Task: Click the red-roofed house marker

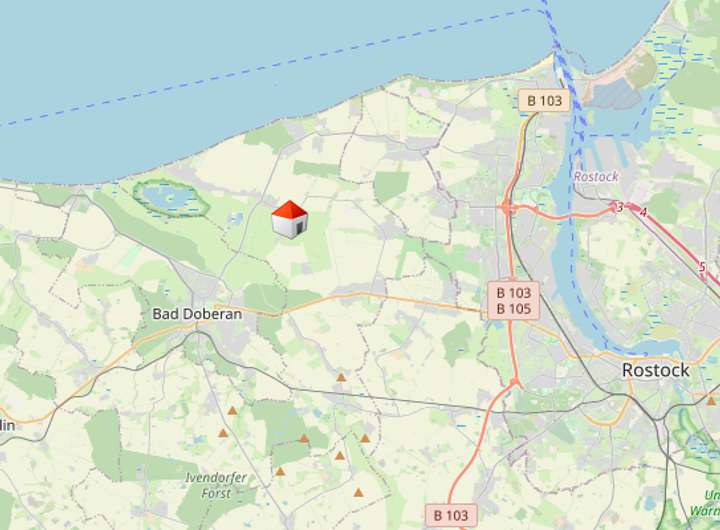Action: 289,220
